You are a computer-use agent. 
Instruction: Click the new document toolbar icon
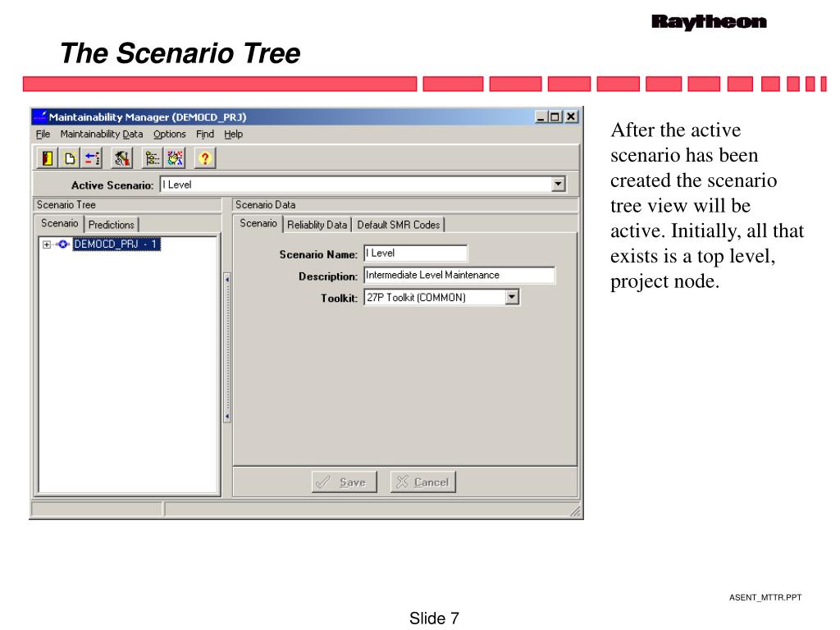(70, 158)
